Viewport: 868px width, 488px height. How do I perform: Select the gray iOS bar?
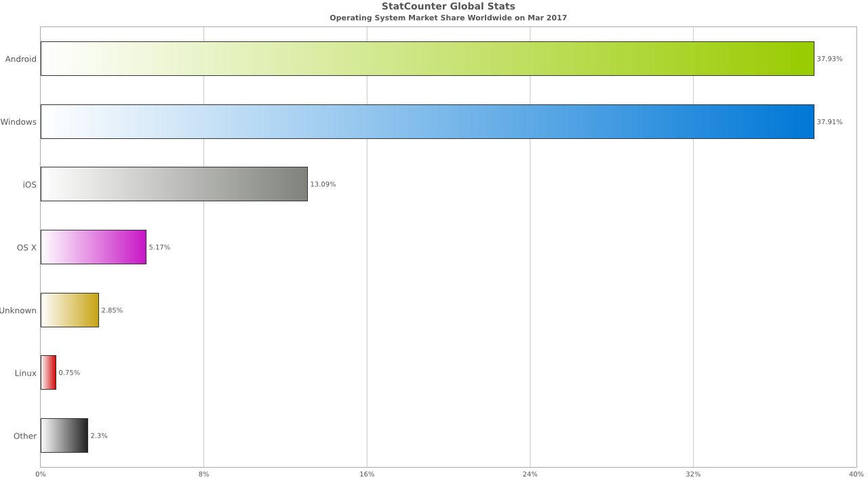[174, 184]
